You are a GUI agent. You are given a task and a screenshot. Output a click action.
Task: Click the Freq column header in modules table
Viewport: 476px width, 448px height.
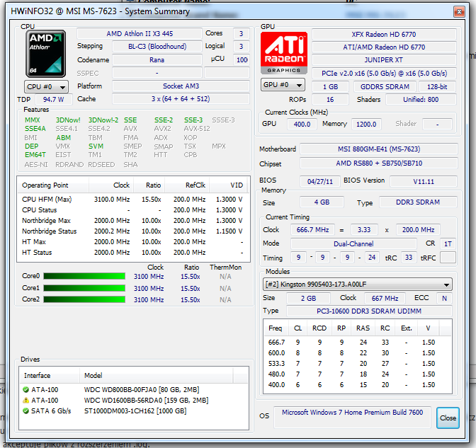click(x=276, y=328)
